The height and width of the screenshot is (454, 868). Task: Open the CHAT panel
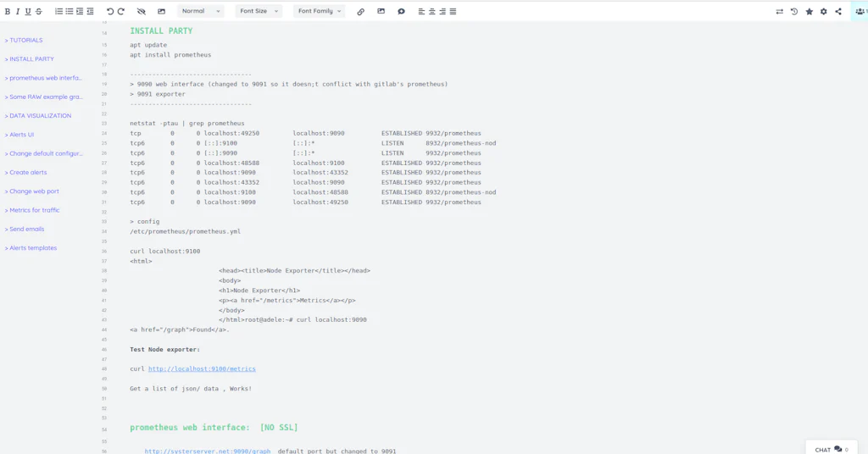[832, 450]
